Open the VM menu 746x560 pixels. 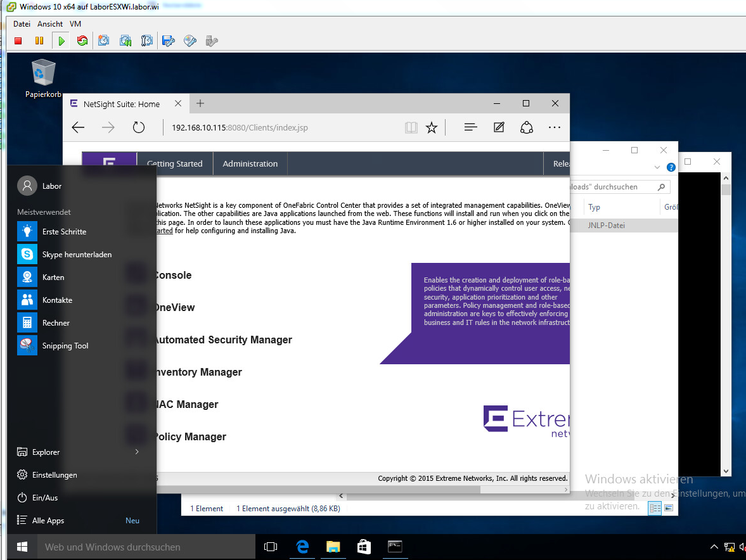tap(75, 24)
